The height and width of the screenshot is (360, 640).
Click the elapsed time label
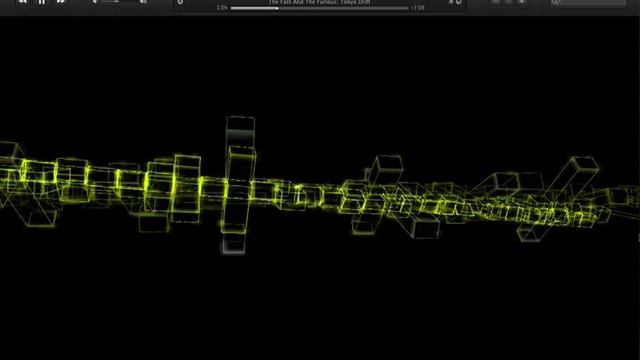(222, 8)
